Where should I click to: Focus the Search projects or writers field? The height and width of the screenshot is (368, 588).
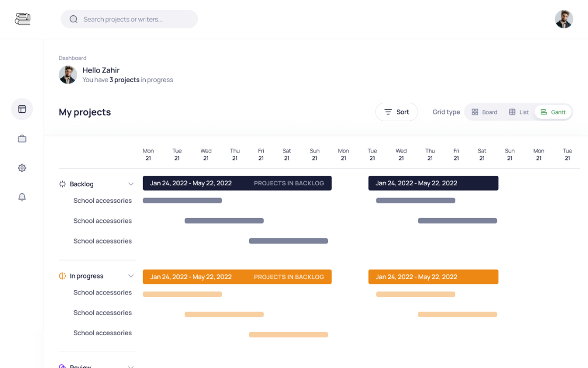click(x=129, y=19)
